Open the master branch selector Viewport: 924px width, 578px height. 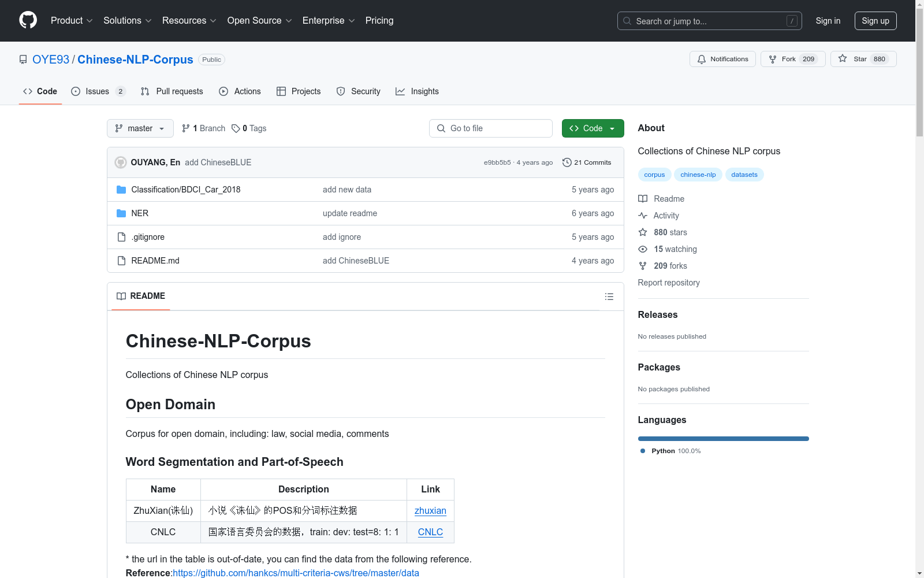[140, 128]
